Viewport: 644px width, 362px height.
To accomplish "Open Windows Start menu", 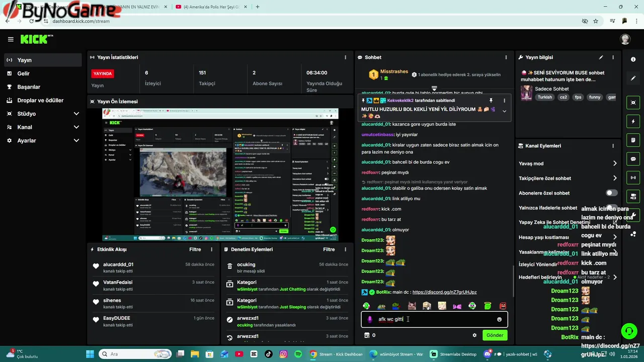I will point(90,354).
